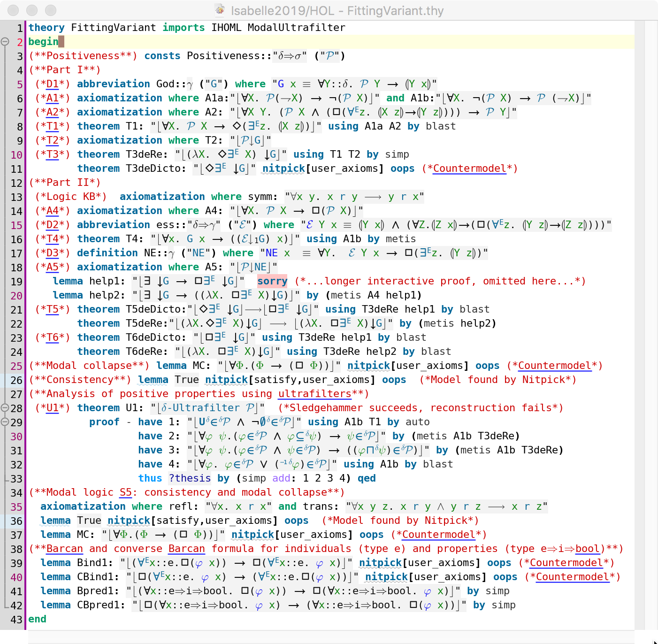Click the underlined 'ultrafilters' word on line 27
The height and width of the screenshot is (644, 658).
click(314, 394)
